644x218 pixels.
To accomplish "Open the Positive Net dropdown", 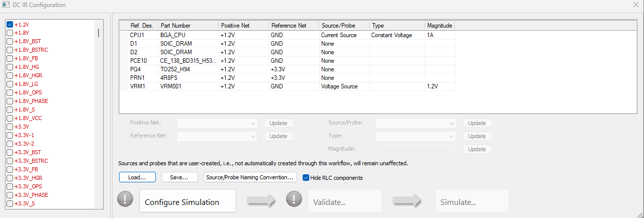I will pos(217,123).
